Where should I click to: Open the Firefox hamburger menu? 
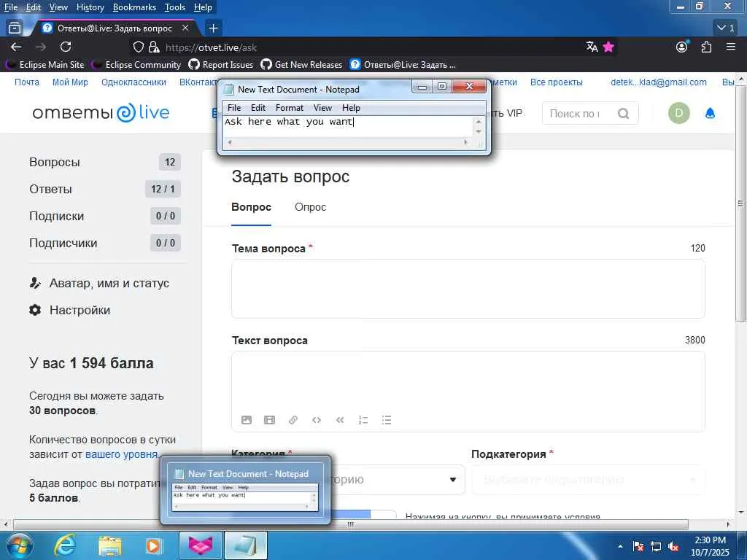[x=730, y=47]
